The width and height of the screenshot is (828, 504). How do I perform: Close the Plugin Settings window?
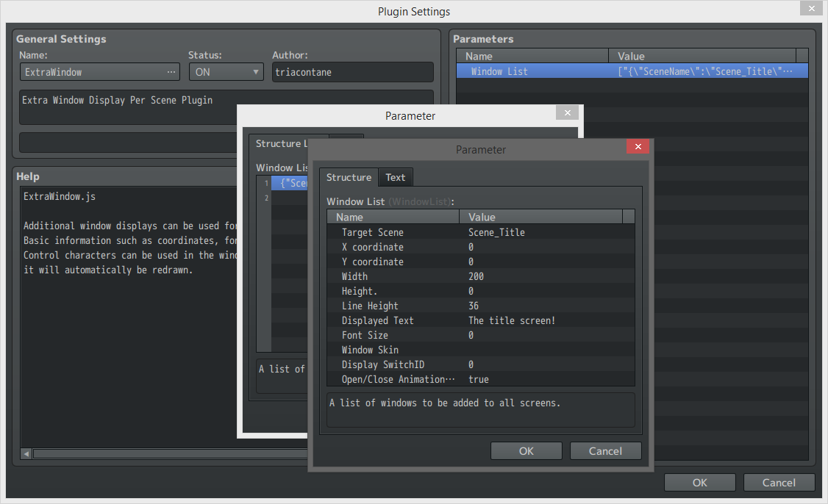[x=812, y=8]
